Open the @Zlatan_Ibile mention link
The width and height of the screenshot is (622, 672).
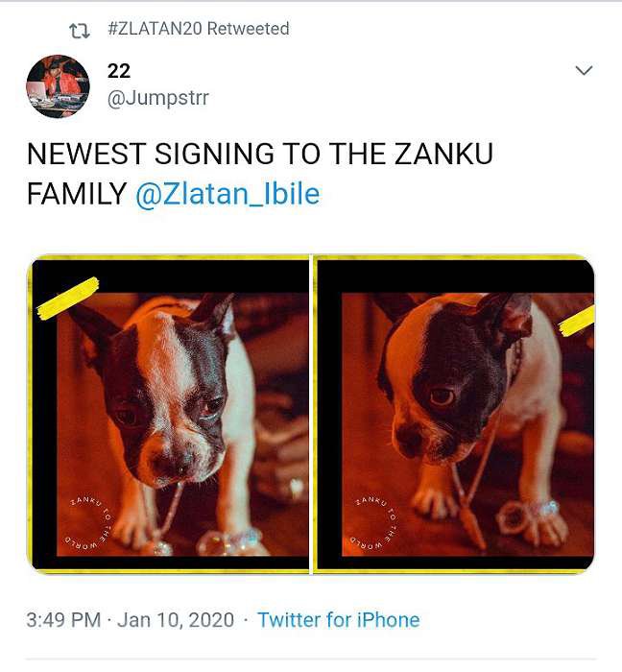[227, 194]
